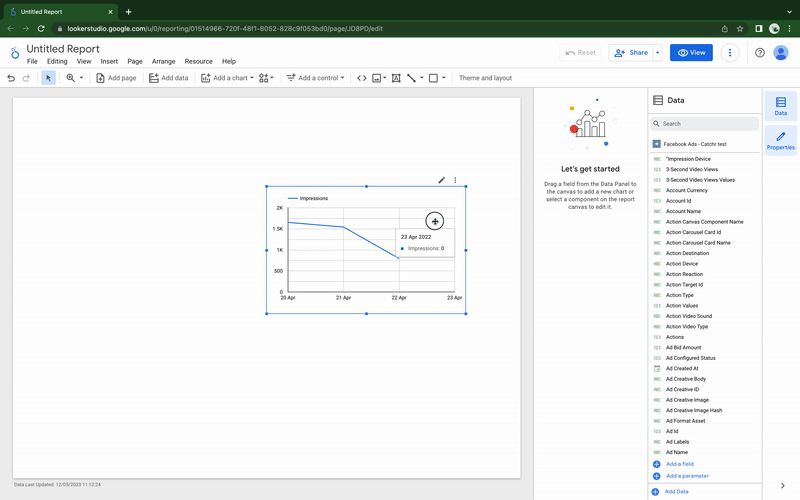Open the zoom level dropdown

pos(74,78)
